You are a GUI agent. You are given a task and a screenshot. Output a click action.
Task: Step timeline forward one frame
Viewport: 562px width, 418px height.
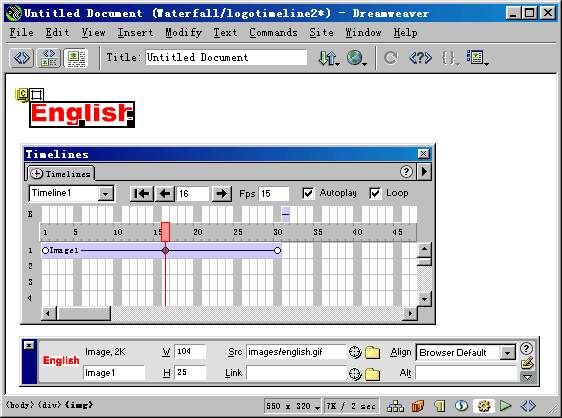tap(221, 194)
